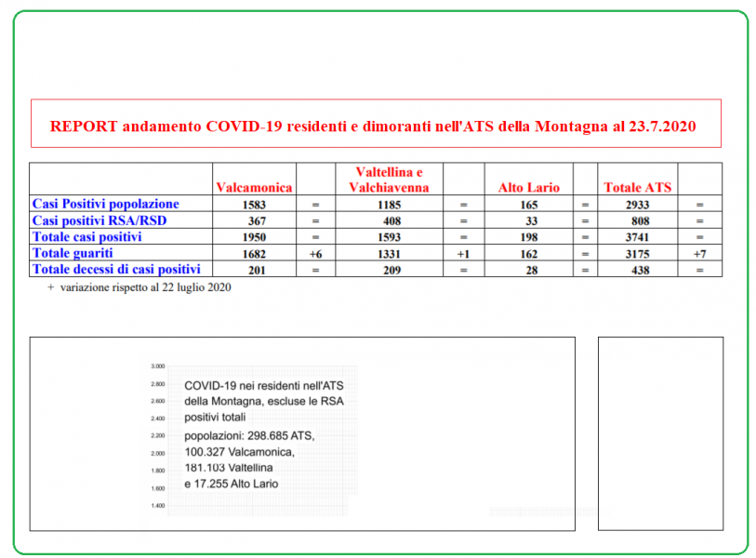Click the 2.000 label on the chart axis
Screen dimensions: 756x558
pyautogui.click(x=158, y=453)
